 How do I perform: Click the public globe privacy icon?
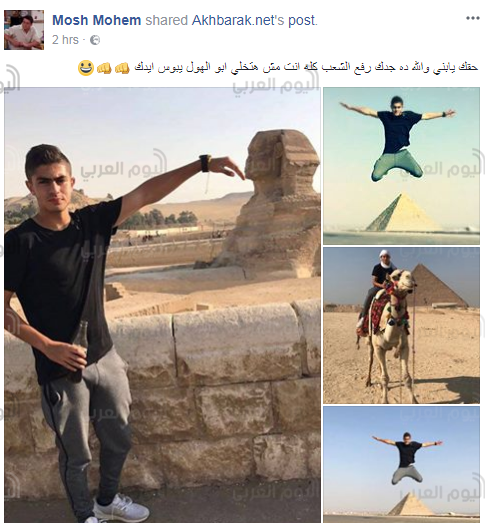click(95, 40)
